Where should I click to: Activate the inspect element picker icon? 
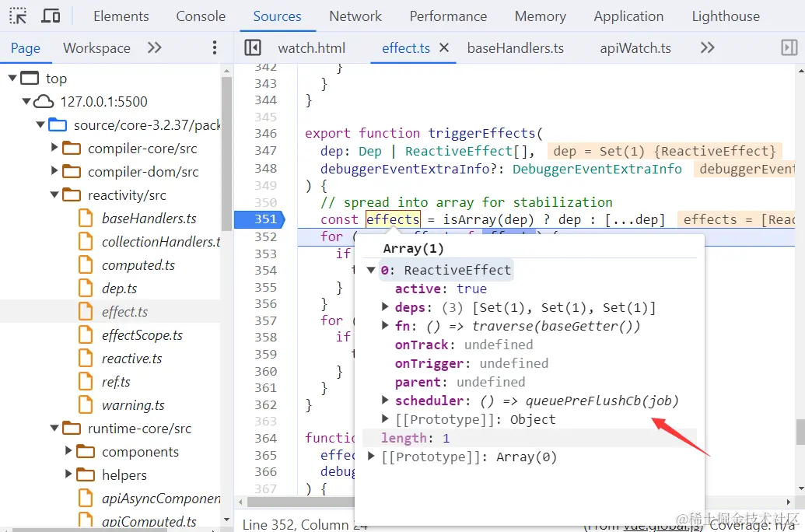[18, 16]
